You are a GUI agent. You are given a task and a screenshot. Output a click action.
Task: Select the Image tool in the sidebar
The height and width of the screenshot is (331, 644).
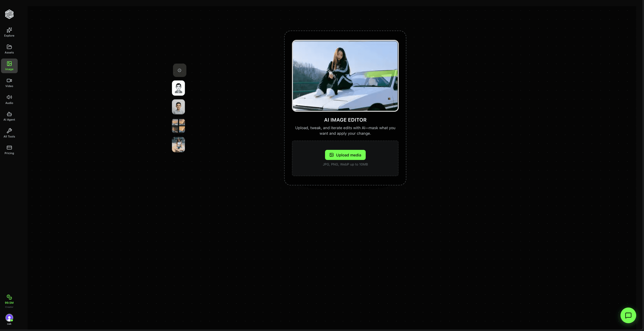[9, 66]
